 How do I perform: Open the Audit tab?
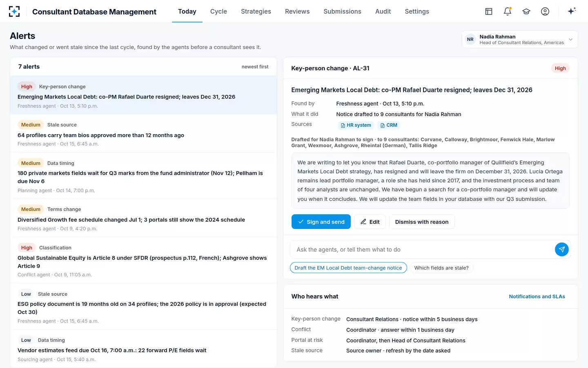[383, 11]
